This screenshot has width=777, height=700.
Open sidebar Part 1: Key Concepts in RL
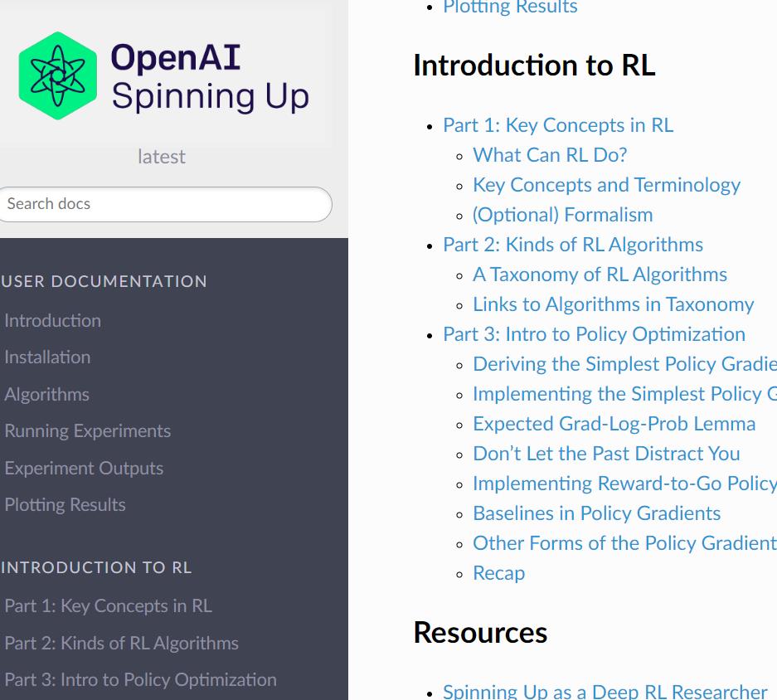coord(108,606)
